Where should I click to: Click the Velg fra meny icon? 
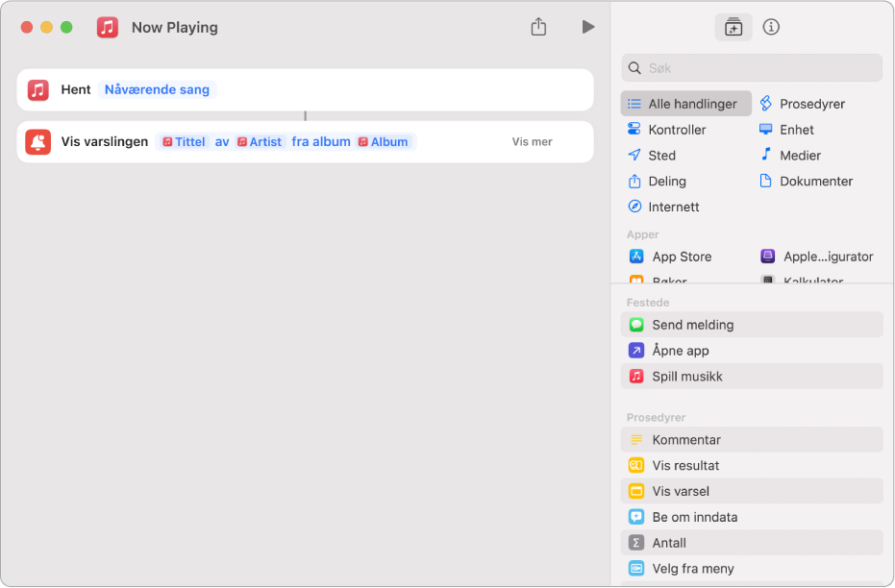point(636,569)
